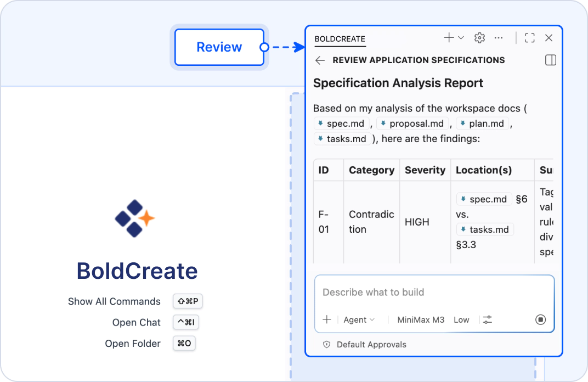The image size is (588, 382).
Task: Click the plus attach icon in the chat input
Action: click(327, 320)
